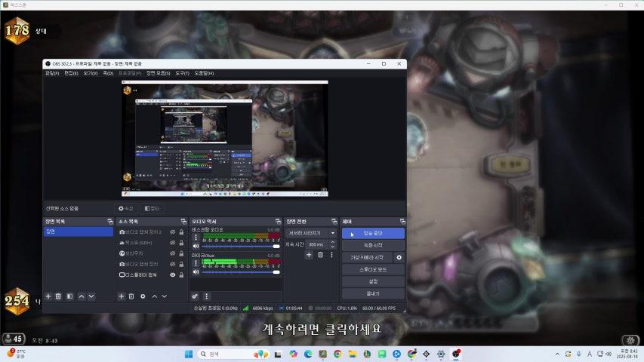Open the 편집(E) menu
Viewport: 644px width, 362px height.
point(71,73)
